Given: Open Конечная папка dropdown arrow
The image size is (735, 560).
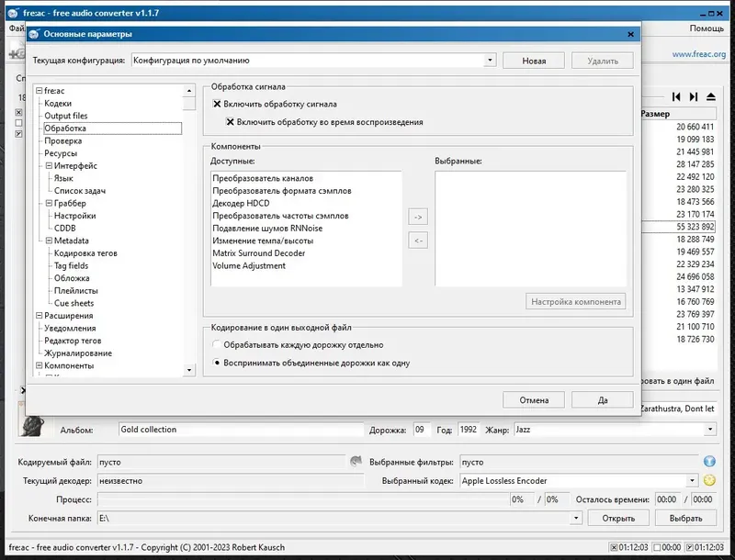Looking at the screenshot, I should click(576, 518).
